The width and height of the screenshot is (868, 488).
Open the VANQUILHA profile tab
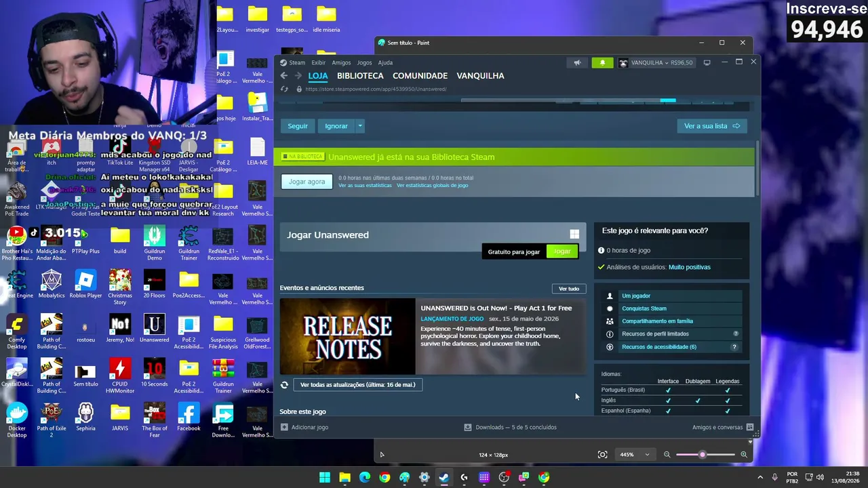tap(480, 76)
